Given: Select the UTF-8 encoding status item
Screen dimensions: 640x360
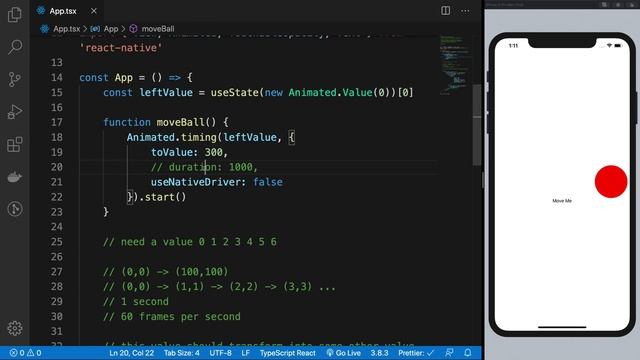Looking at the screenshot, I should click(x=220, y=353).
